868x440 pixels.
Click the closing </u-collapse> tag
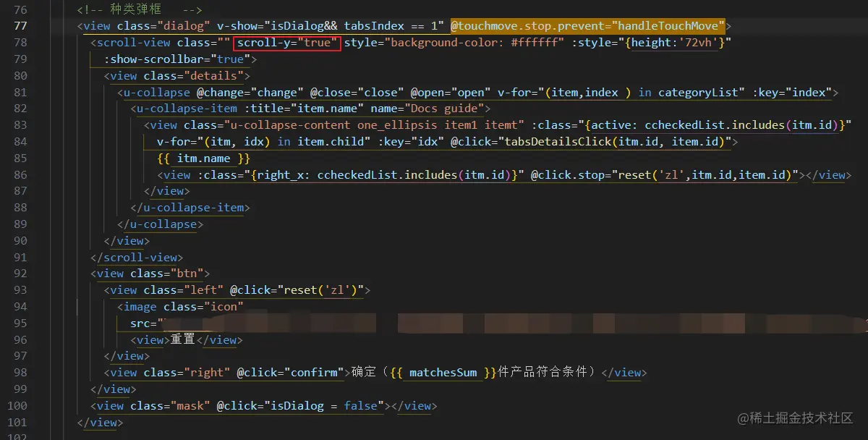[x=160, y=224]
